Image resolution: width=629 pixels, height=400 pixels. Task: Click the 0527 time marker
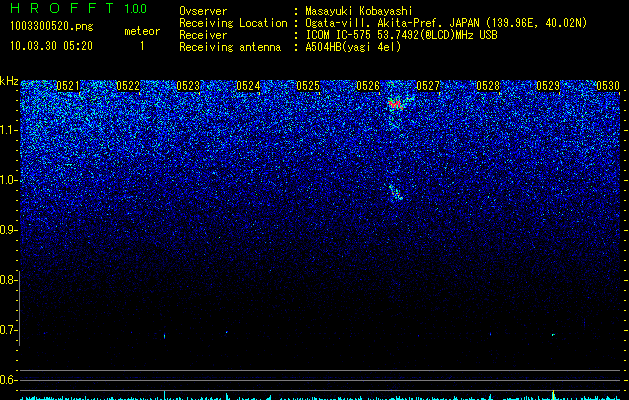click(x=428, y=86)
